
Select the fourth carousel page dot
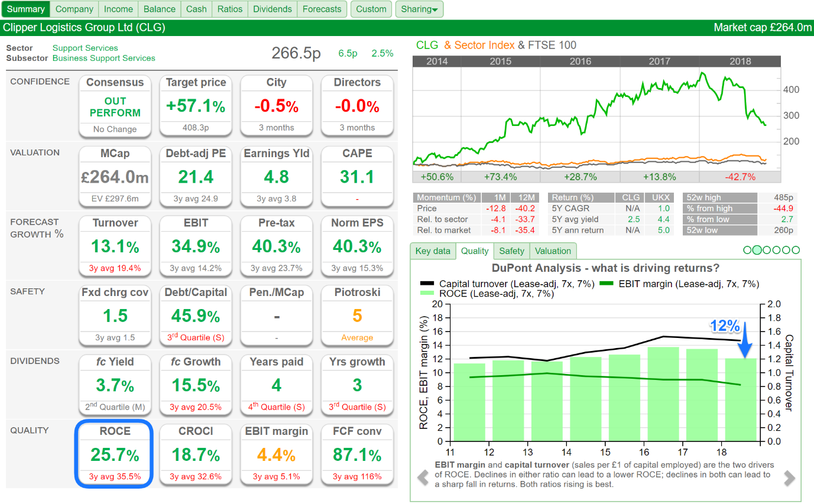[x=776, y=251]
